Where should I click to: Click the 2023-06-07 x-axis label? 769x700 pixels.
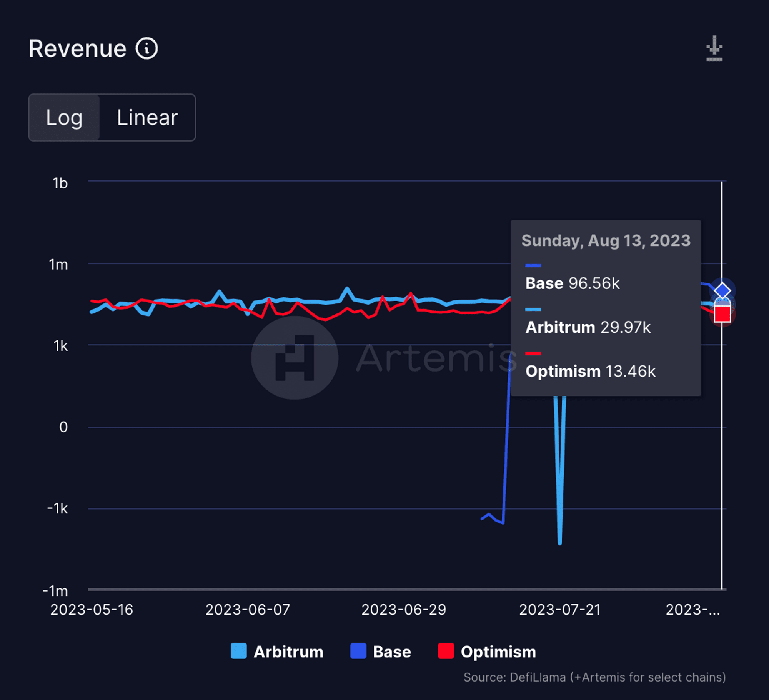248,610
